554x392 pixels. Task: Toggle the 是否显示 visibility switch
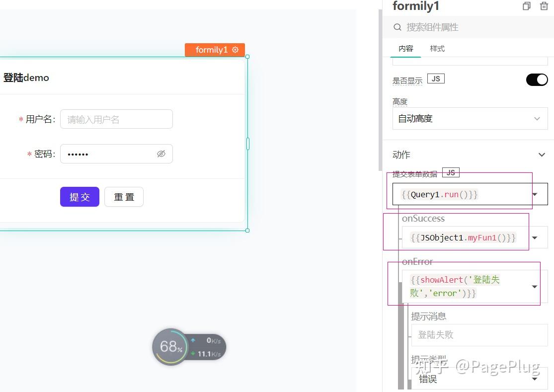tap(537, 79)
